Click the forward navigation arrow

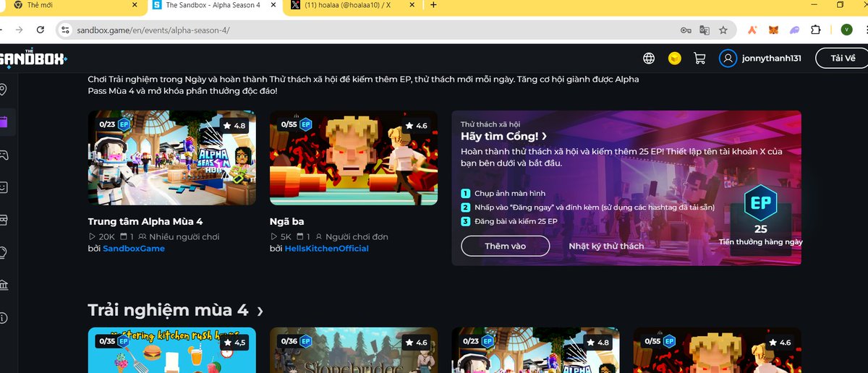pyautogui.click(x=19, y=30)
